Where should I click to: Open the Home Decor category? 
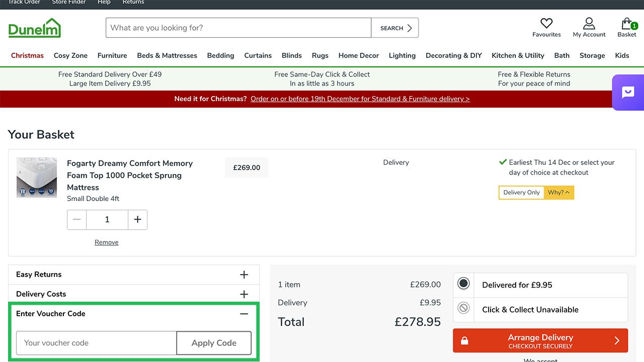coord(359,56)
